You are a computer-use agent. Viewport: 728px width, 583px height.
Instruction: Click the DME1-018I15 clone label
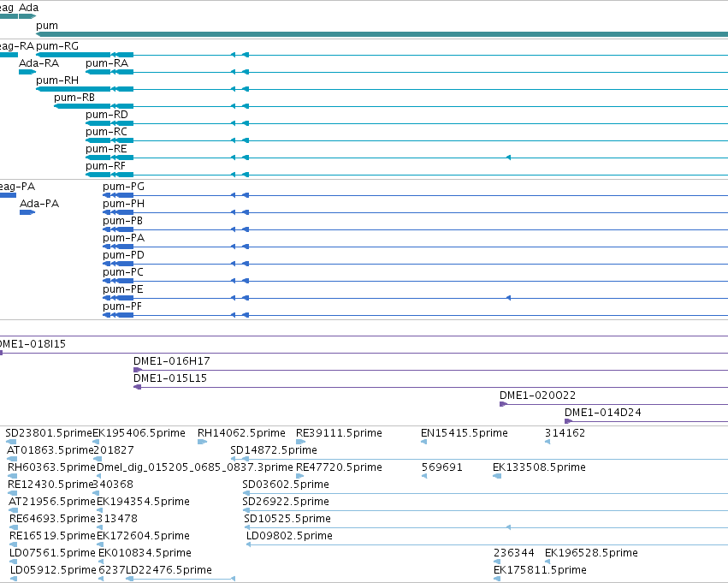coord(33,344)
